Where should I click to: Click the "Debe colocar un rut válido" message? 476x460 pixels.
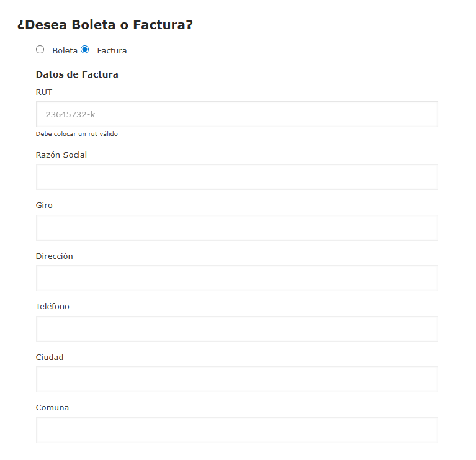coord(77,134)
